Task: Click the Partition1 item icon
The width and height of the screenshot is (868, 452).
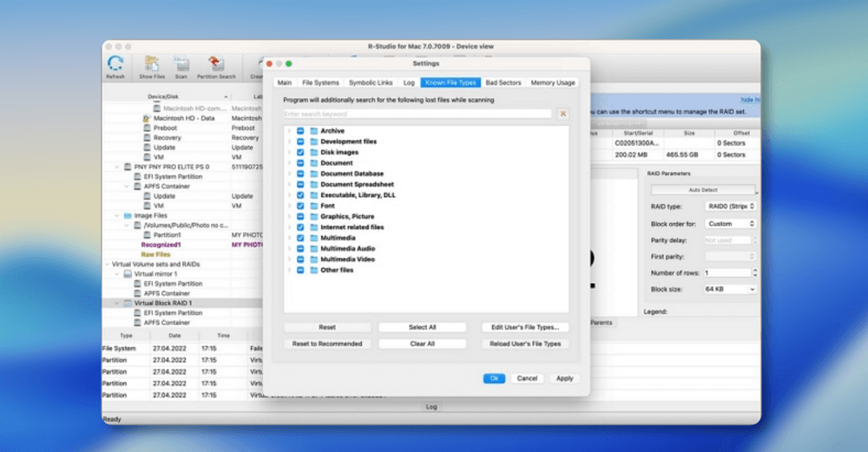Action: point(147,235)
